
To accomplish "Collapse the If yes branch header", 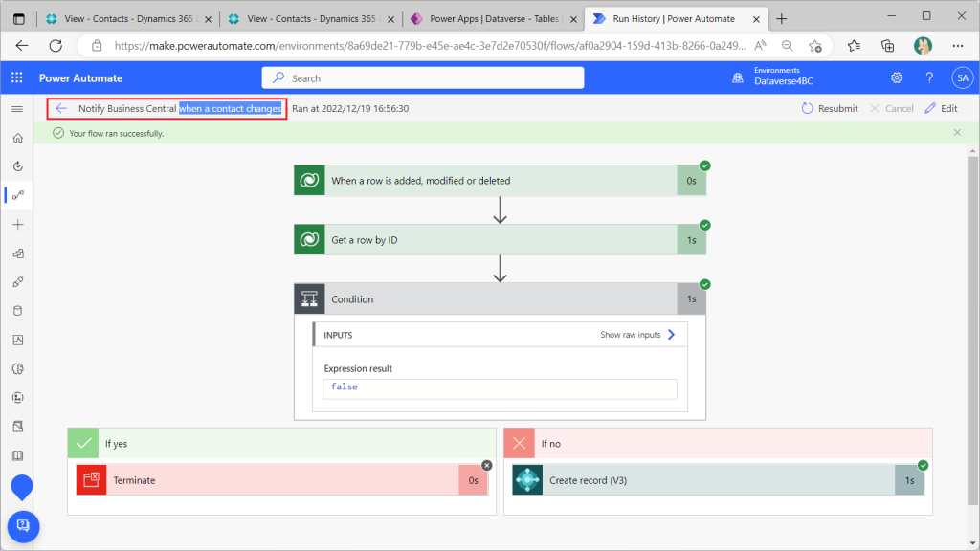I will coord(282,444).
